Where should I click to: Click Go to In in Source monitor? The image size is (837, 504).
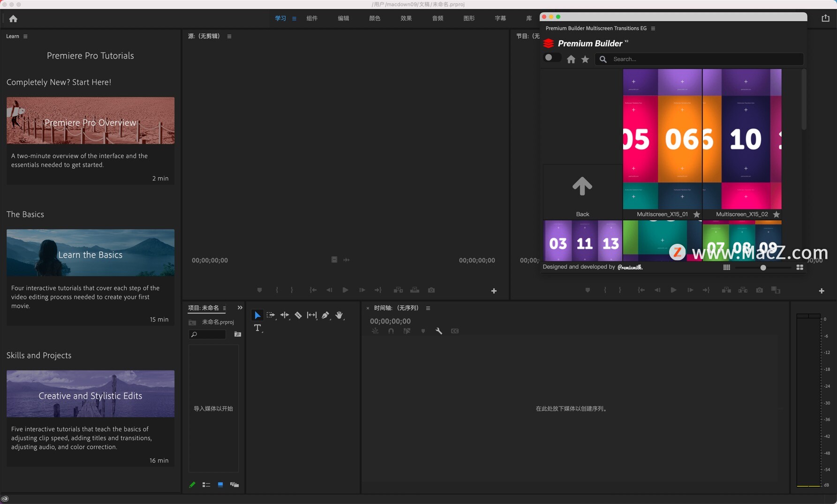pos(313,290)
